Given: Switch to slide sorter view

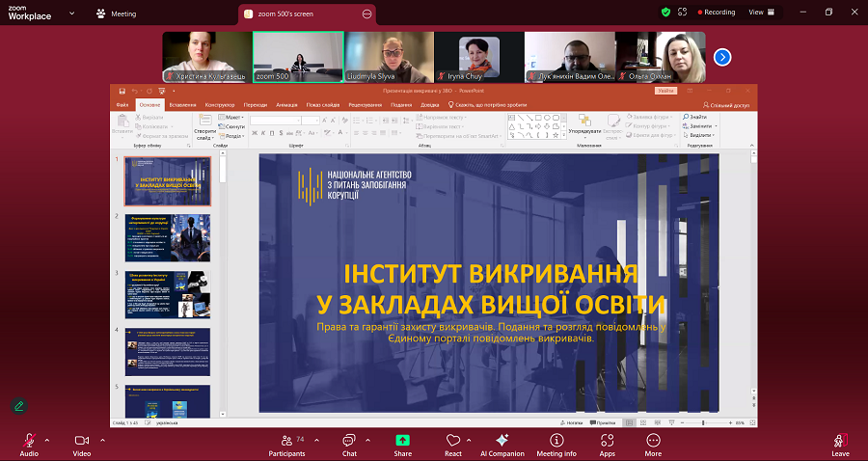Looking at the screenshot, I should coord(642,422).
